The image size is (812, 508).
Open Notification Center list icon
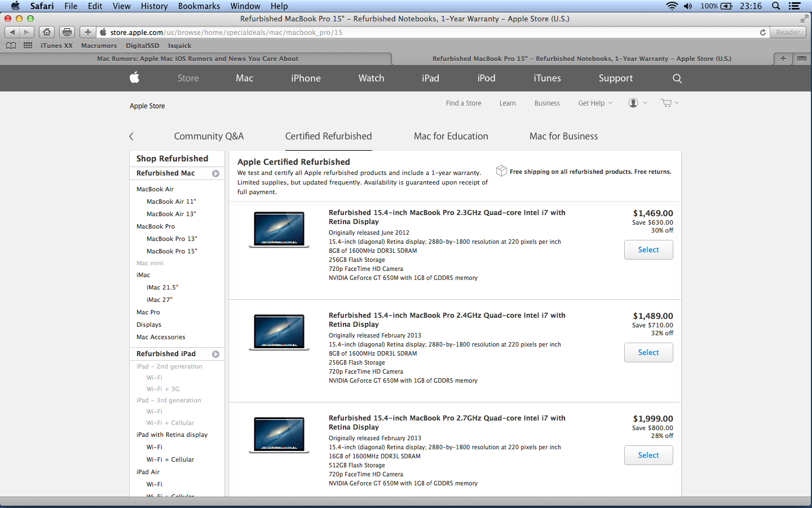(795, 6)
